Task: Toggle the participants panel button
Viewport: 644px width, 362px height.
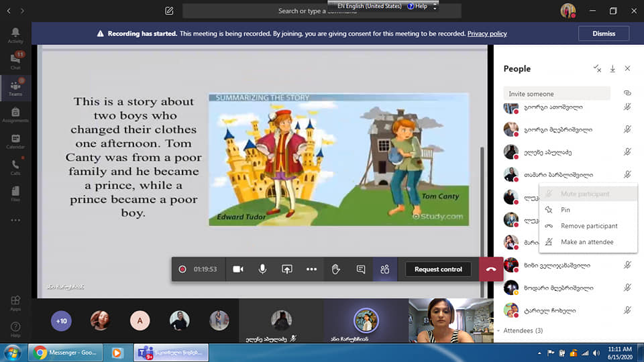Action: click(385, 269)
